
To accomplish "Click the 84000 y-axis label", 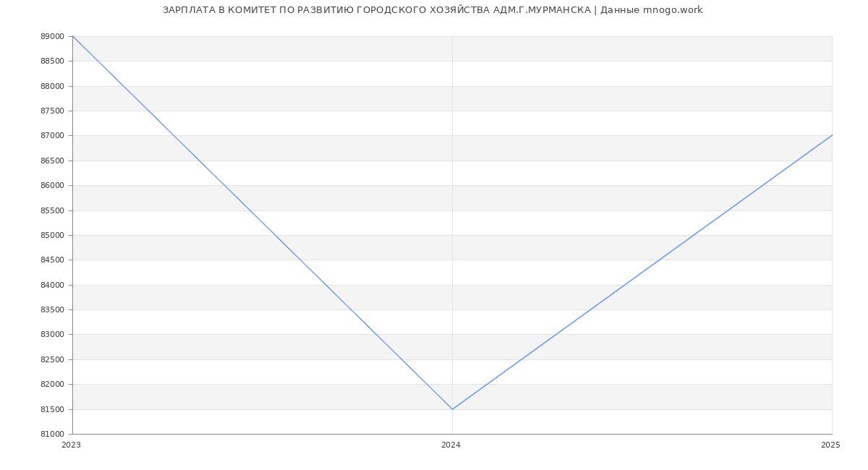I will click(52, 285).
